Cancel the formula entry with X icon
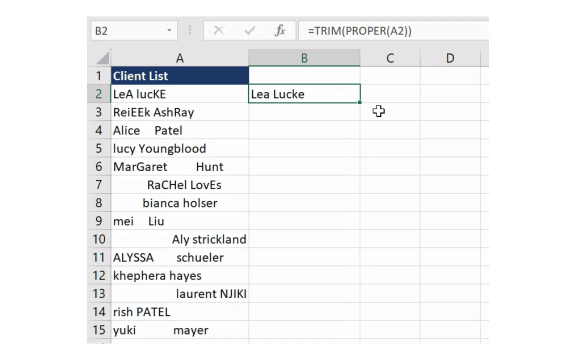Screen dimensions: 576x360 pyautogui.click(x=219, y=30)
